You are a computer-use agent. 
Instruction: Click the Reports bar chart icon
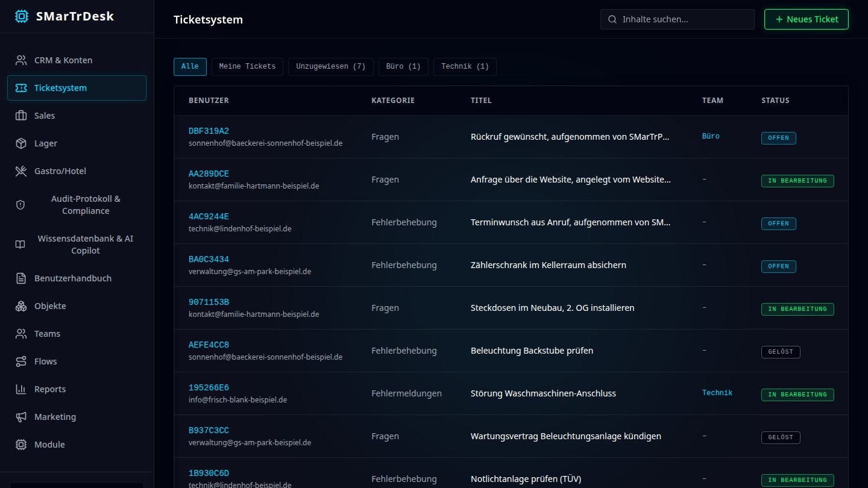pos(21,389)
